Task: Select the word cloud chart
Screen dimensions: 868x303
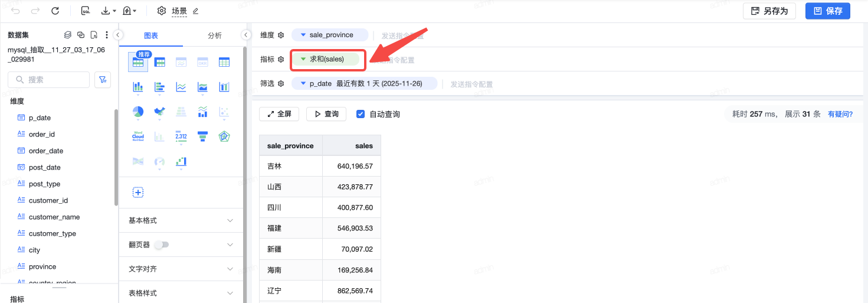Action: (x=138, y=136)
